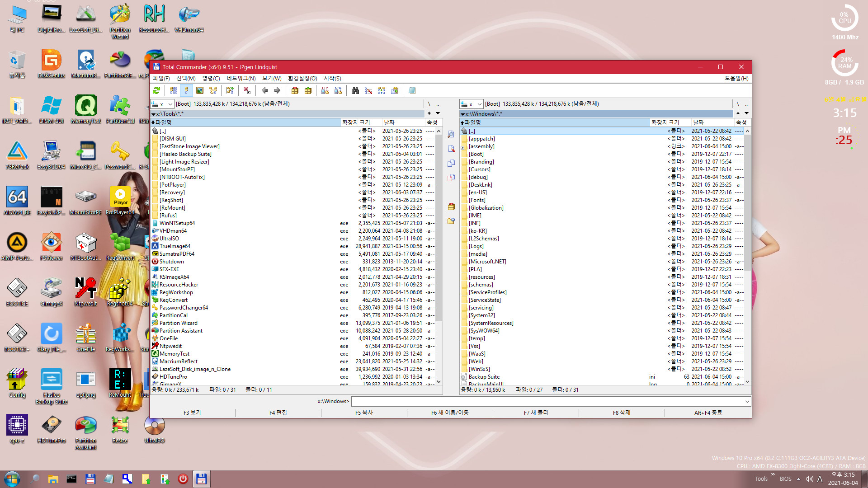868x488 pixels.
Task: Click the F6 새 이름/이동 button
Action: point(450,413)
